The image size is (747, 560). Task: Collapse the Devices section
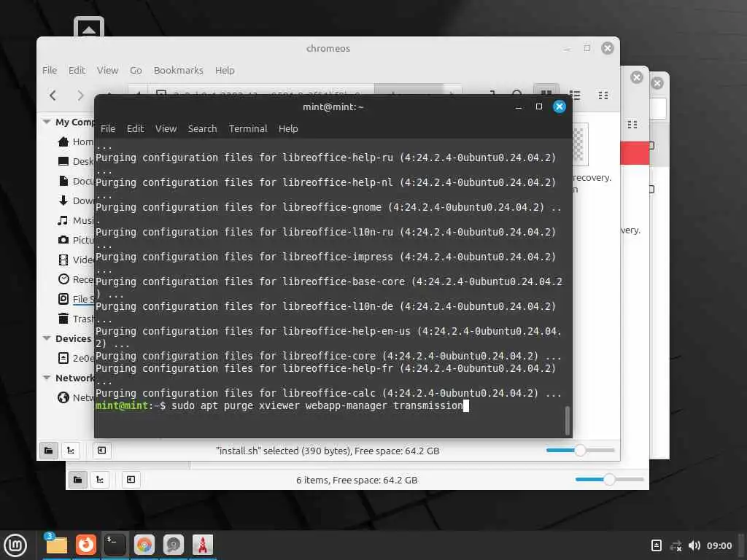coord(47,338)
